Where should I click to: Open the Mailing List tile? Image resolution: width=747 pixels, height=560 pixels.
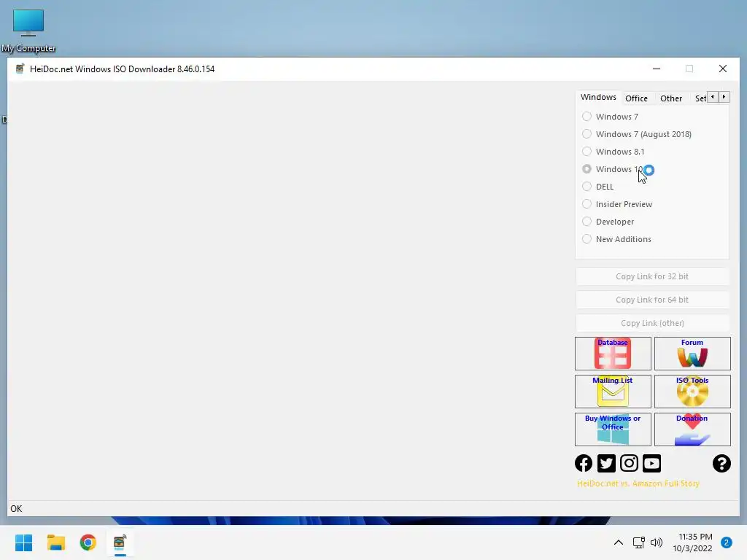613,392
